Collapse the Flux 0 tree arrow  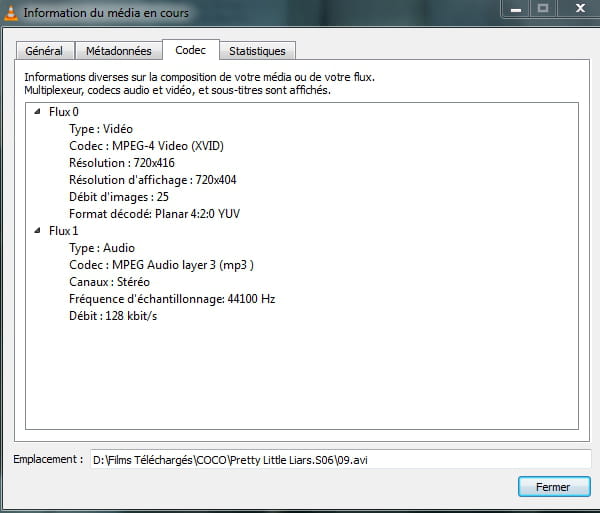(x=37, y=112)
